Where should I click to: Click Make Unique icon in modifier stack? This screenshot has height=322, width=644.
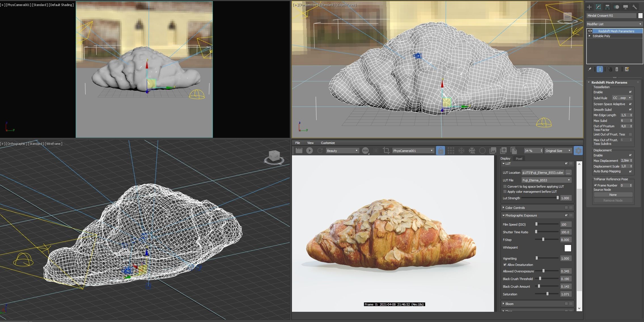coord(610,69)
